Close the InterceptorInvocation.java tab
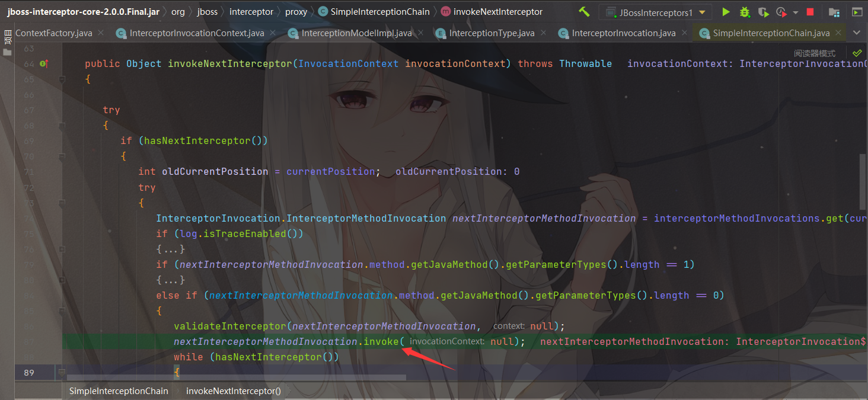The width and height of the screenshot is (868, 400). [684, 33]
